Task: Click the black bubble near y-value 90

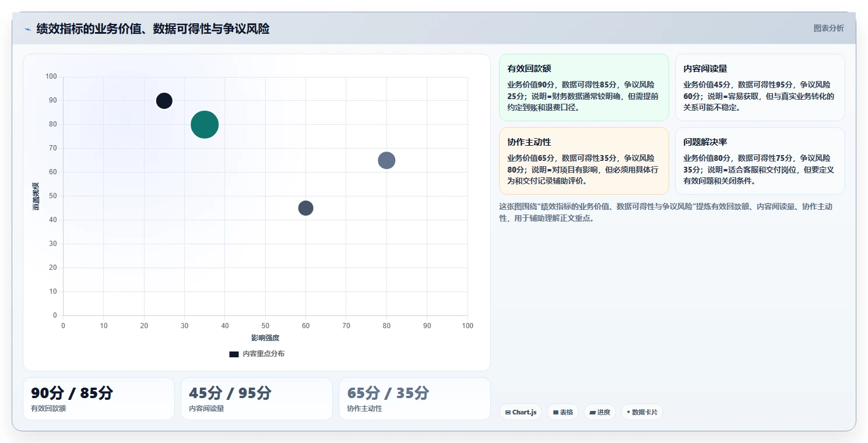Action: (x=164, y=101)
